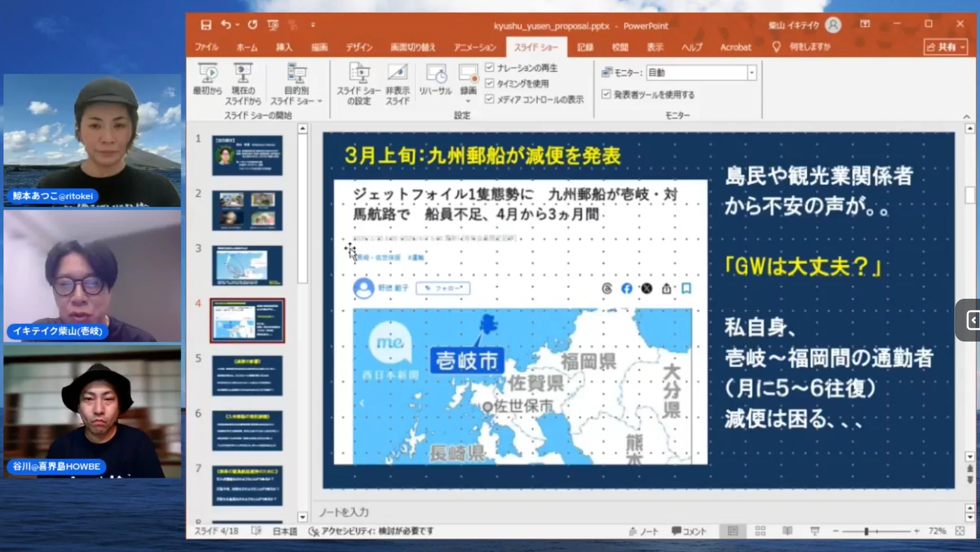Select slide 3 thumbnail

[x=247, y=265]
